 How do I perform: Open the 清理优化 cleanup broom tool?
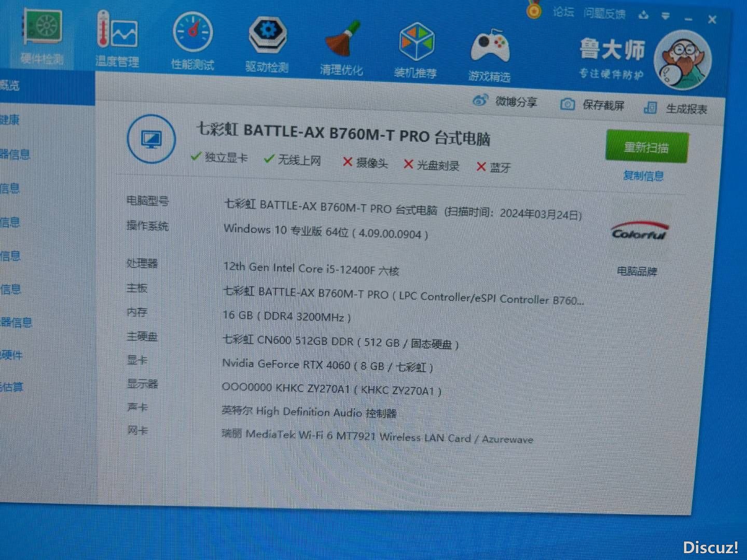[341, 48]
